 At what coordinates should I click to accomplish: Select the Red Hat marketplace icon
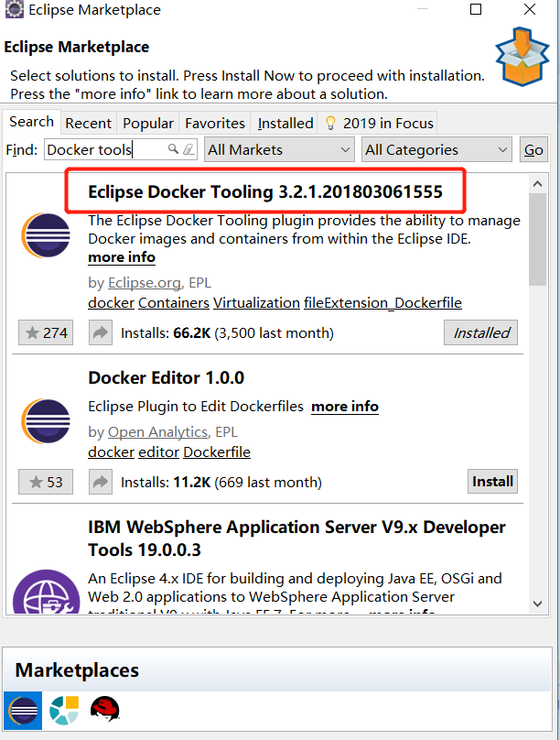104,710
